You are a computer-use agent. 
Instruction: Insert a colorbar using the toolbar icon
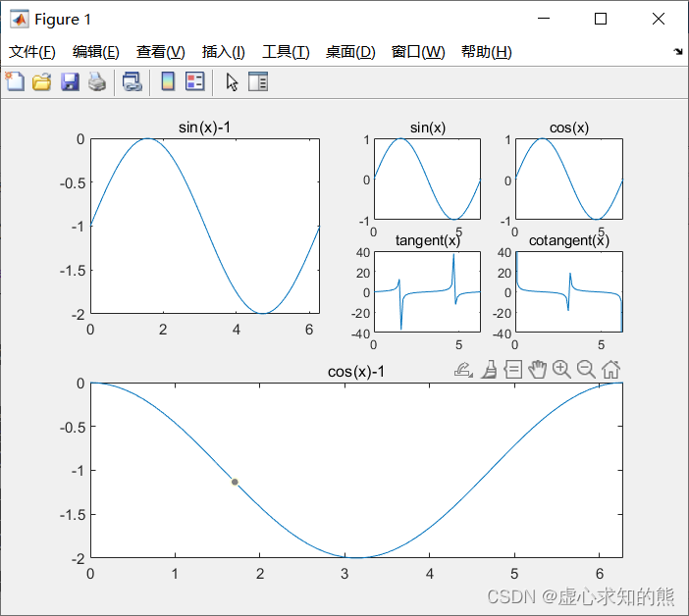168,81
